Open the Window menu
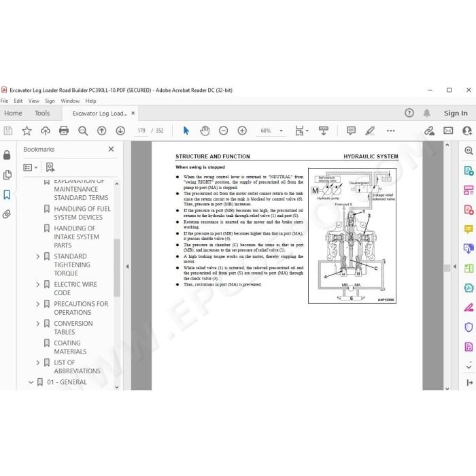 70,101
